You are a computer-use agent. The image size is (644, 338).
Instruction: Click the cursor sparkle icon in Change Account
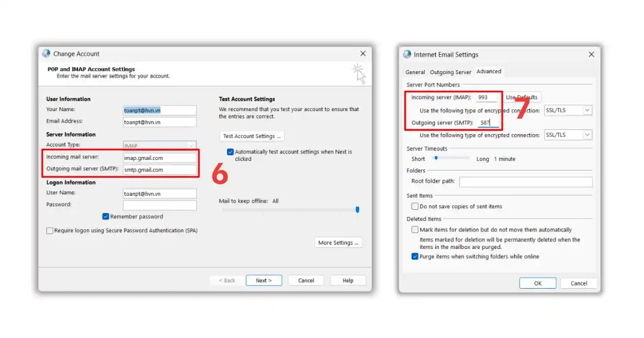[x=358, y=74]
